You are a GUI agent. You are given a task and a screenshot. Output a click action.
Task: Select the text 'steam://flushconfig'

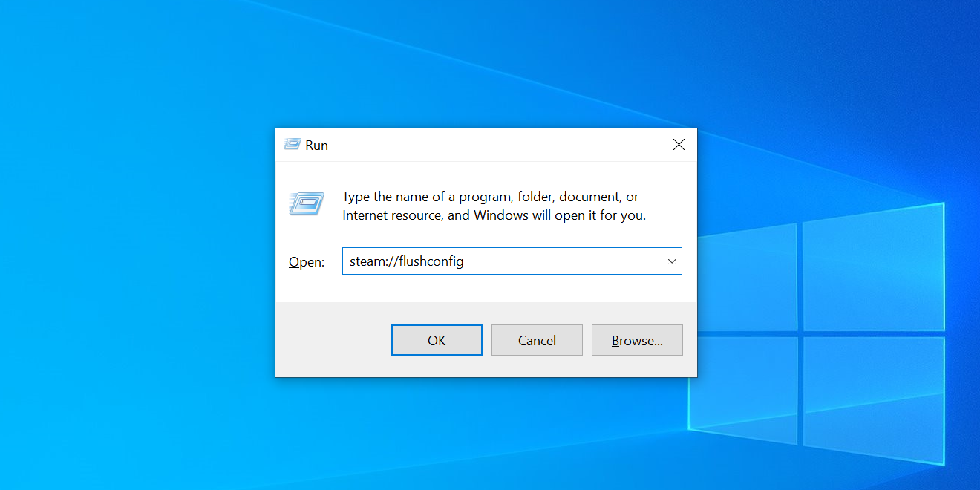pyautogui.click(x=405, y=261)
